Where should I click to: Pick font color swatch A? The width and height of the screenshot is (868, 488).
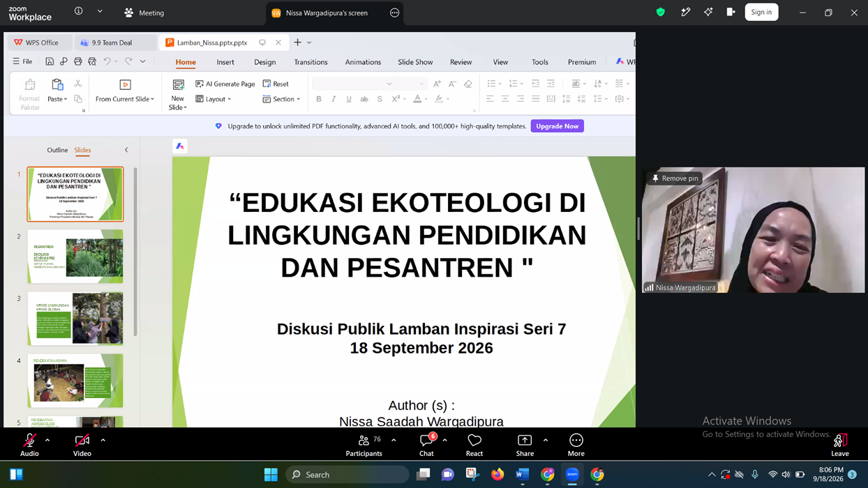pyautogui.click(x=417, y=99)
